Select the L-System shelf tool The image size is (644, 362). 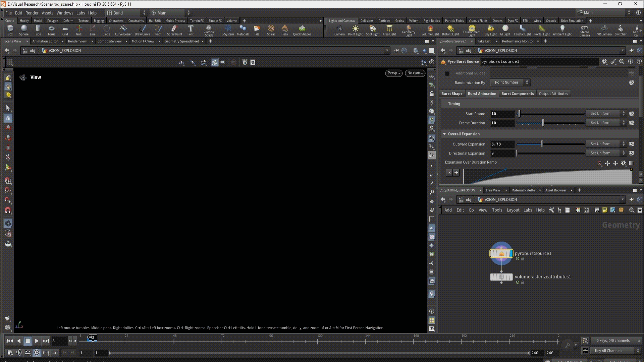[228, 30]
